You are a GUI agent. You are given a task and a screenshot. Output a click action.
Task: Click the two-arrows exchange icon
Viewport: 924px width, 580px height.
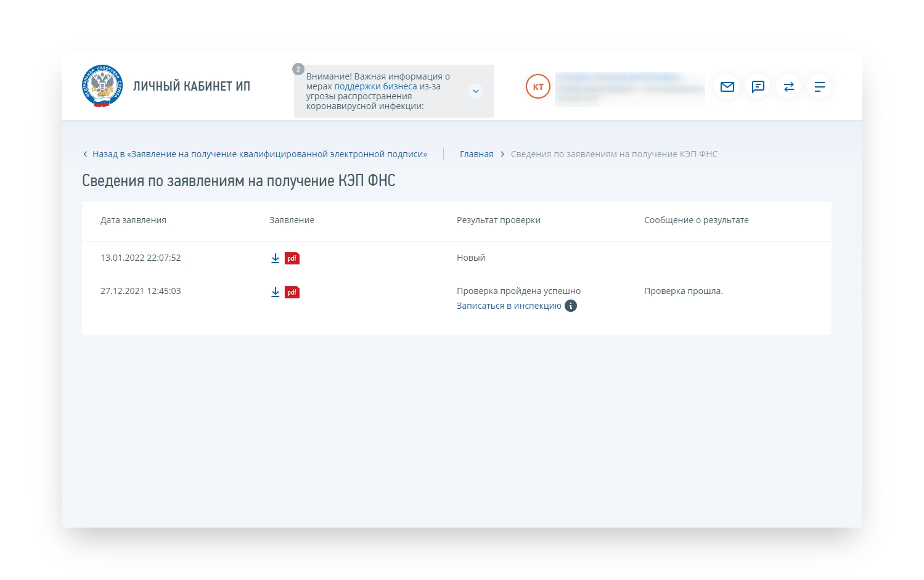click(788, 87)
